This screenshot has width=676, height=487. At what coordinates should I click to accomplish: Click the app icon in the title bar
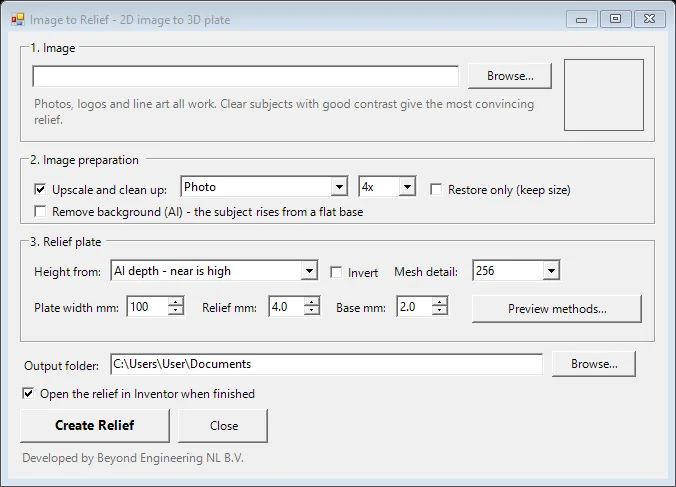click(x=18, y=19)
